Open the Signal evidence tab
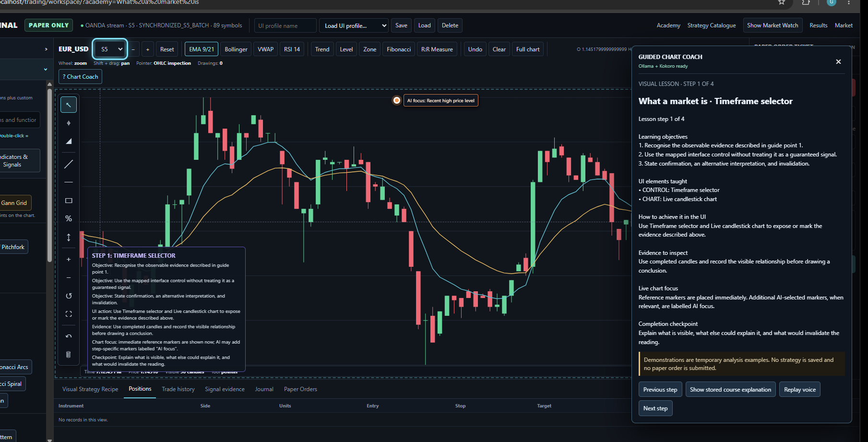The height and width of the screenshot is (442, 868). (225, 389)
